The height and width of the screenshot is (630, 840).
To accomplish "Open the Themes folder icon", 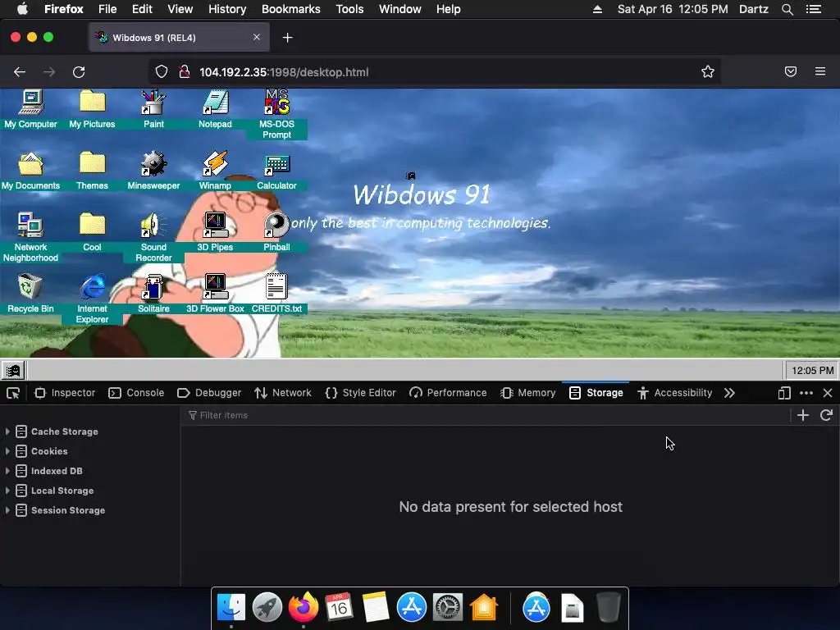I will pos(92,171).
